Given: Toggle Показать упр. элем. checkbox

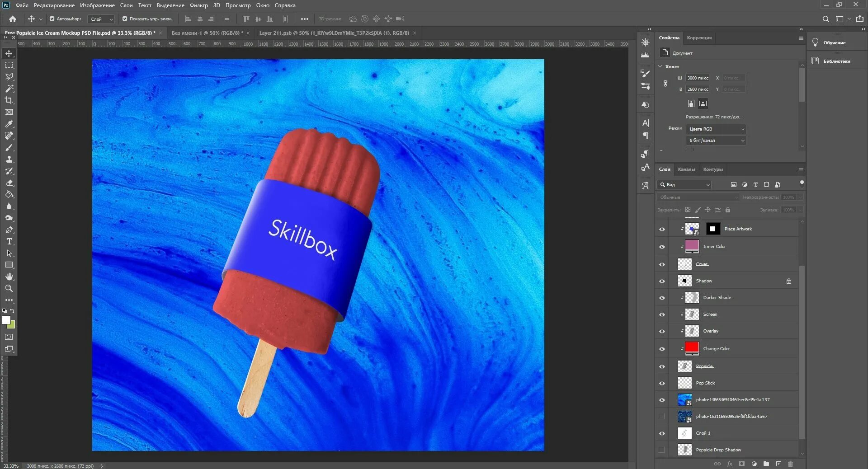Looking at the screenshot, I should click(125, 19).
